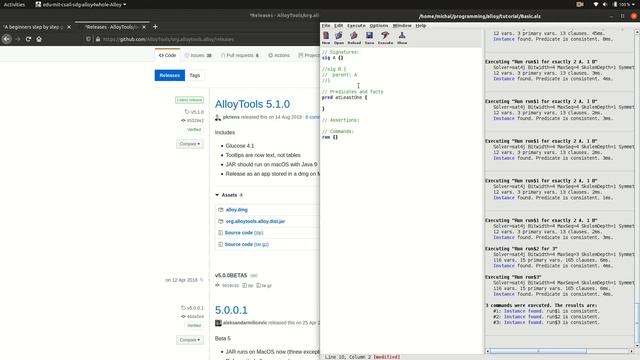Go back in the browser
The height and width of the screenshot is (360, 640).
pos(7,39)
